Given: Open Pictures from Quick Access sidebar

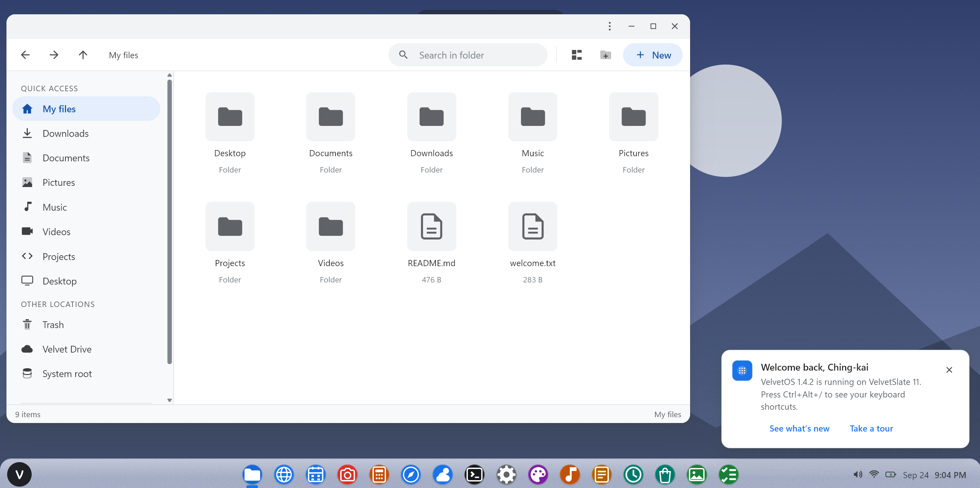Looking at the screenshot, I should tap(86, 182).
